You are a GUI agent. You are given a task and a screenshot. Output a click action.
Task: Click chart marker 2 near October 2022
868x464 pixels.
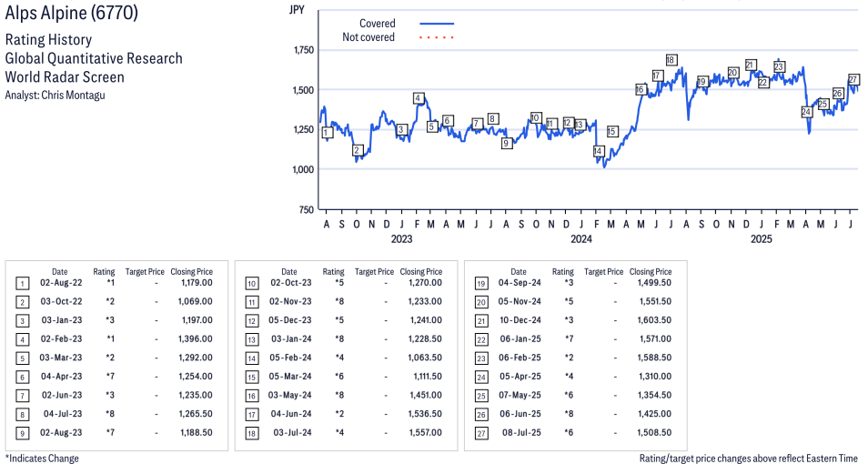click(x=357, y=150)
